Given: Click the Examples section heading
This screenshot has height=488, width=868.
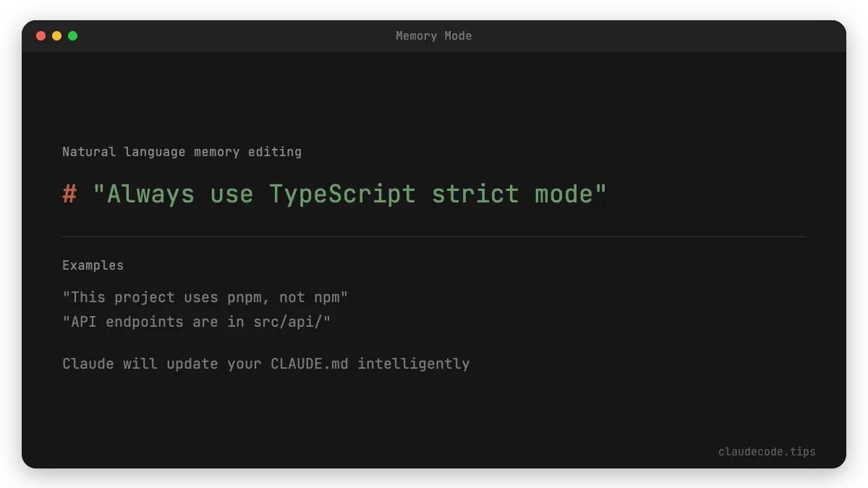Looking at the screenshot, I should pyautogui.click(x=93, y=265).
